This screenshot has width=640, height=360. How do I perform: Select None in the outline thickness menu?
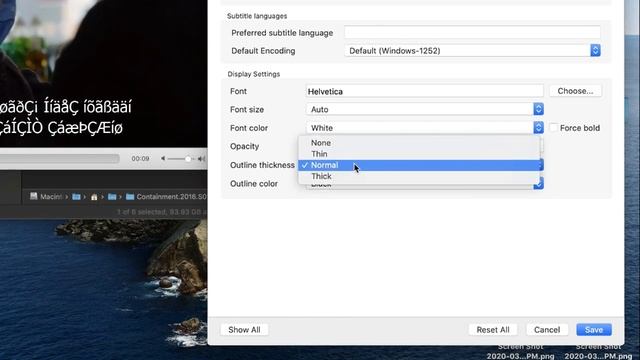[419, 143]
